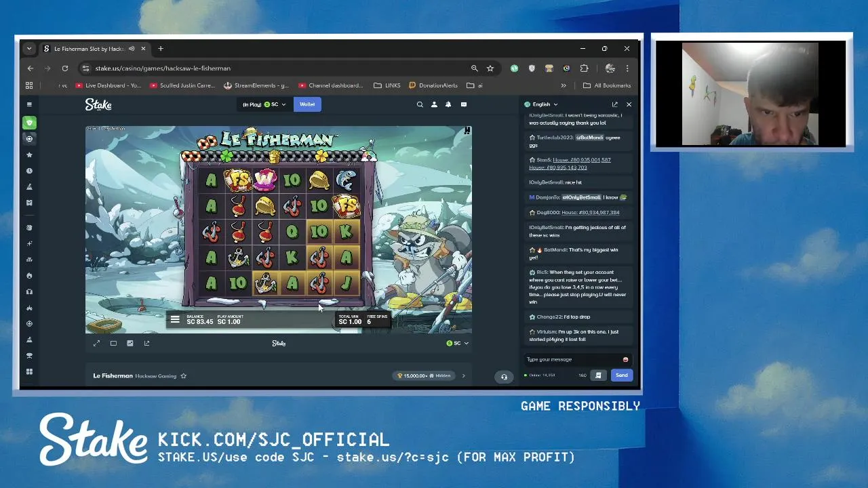Viewport: 868px width, 488px height.
Task: Search Stake with the magnifier icon
Action: coord(420,104)
